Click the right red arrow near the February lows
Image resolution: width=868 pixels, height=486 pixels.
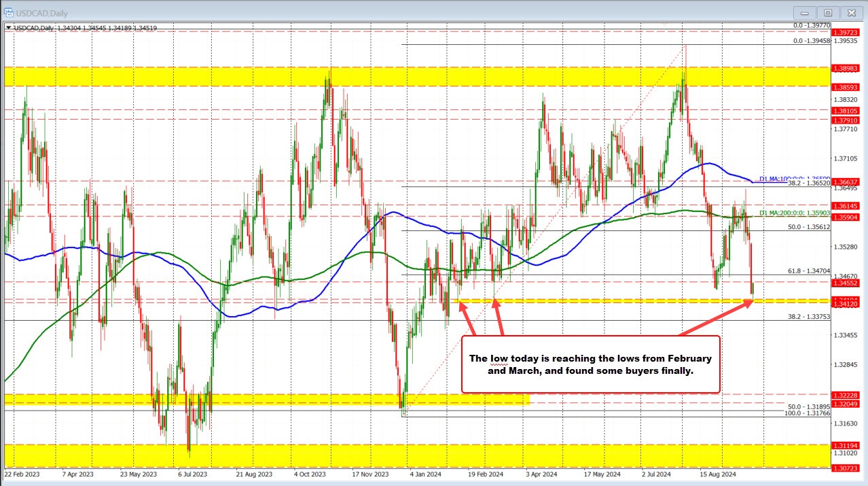point(496,313)
